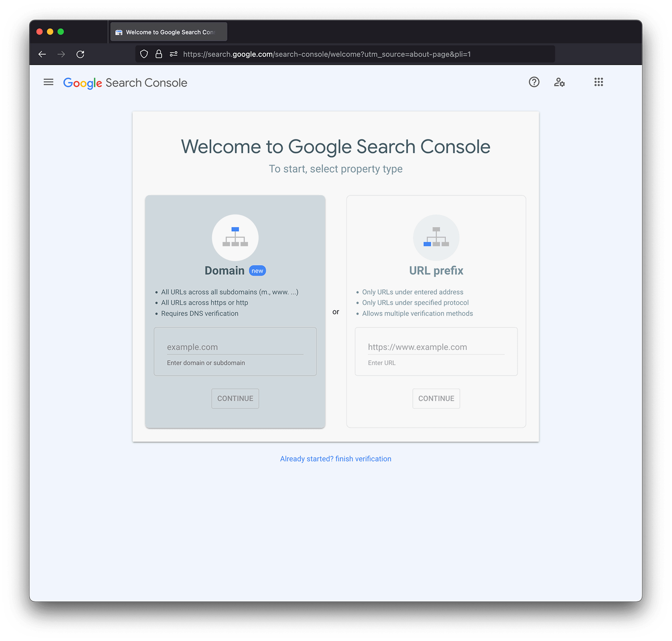Viewport: 672px width, 641px height.
Task: Click the browser forward arrow
Action: pyautogui.click(x=61, y=54)
